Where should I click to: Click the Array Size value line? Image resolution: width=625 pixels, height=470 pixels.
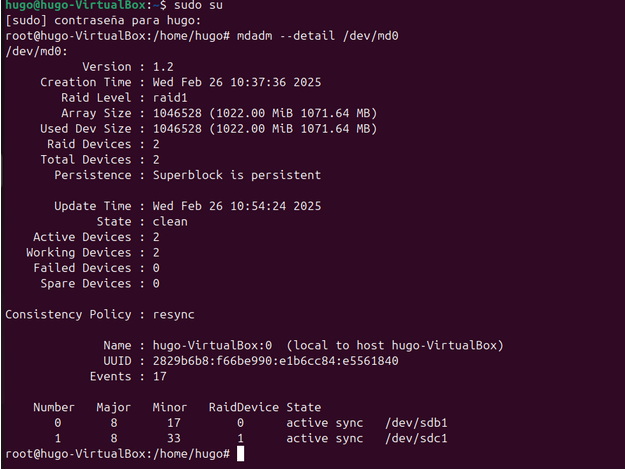(264, 113)
